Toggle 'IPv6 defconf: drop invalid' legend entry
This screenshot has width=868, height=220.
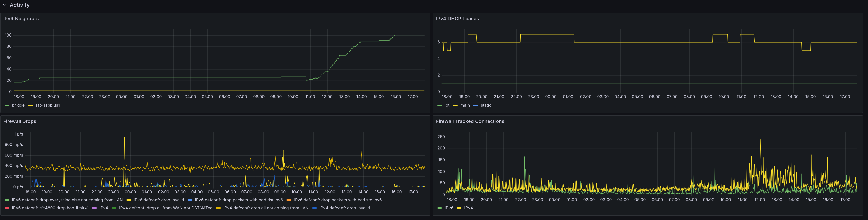pos(159,200)
